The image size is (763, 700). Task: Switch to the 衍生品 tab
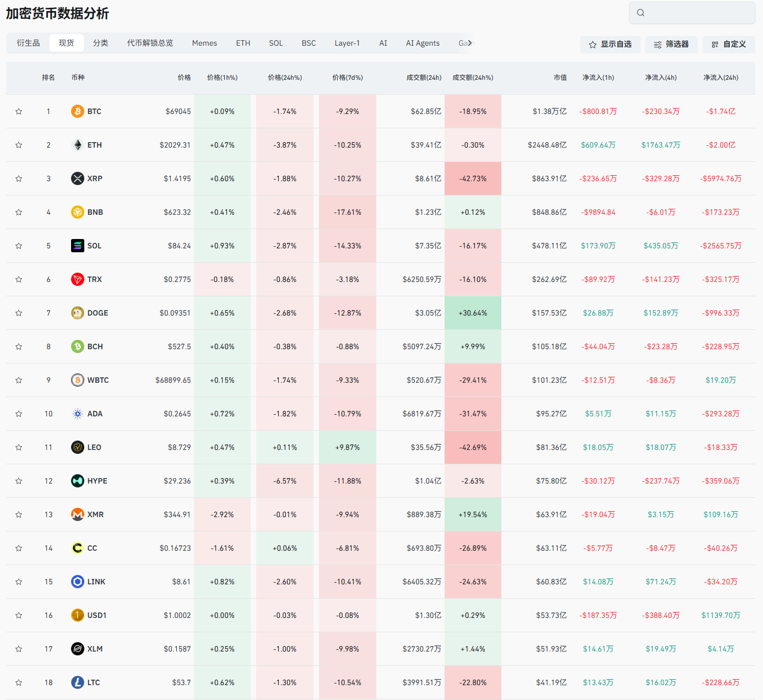[x=28, y=43]
